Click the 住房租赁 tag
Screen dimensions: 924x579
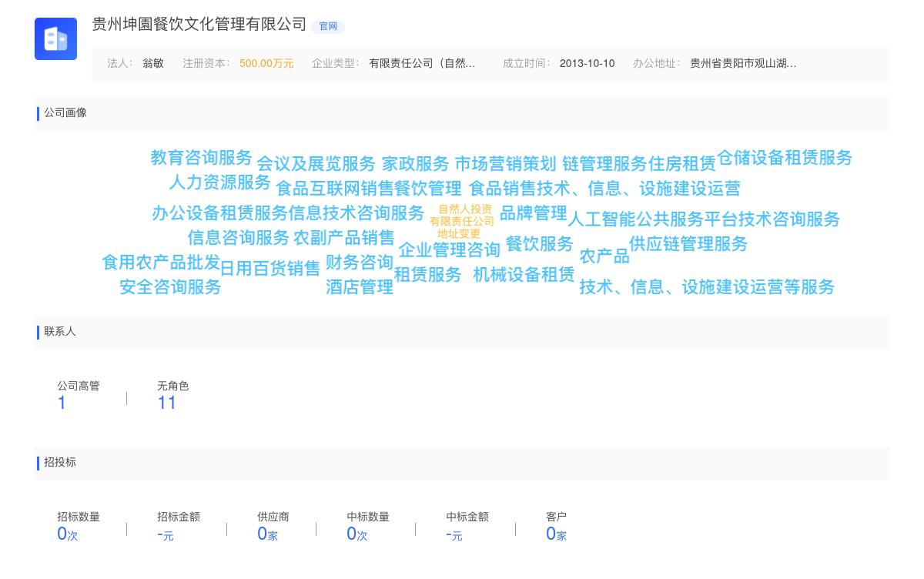[x=682, y=164]
